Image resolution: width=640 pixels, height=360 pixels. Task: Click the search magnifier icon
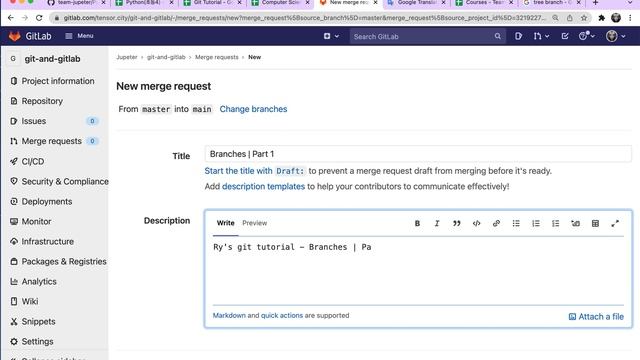(498, 36)
